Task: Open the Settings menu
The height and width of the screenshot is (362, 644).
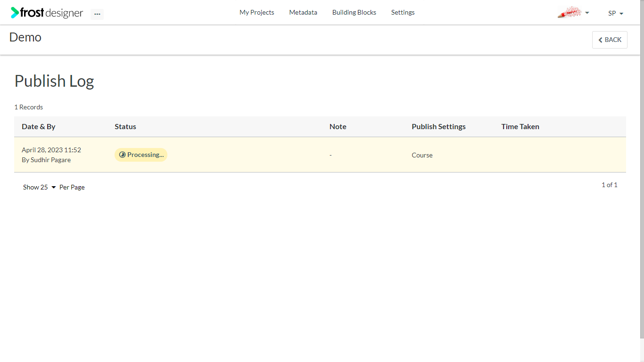Action: pyautogui.click(x=403, y=12)
